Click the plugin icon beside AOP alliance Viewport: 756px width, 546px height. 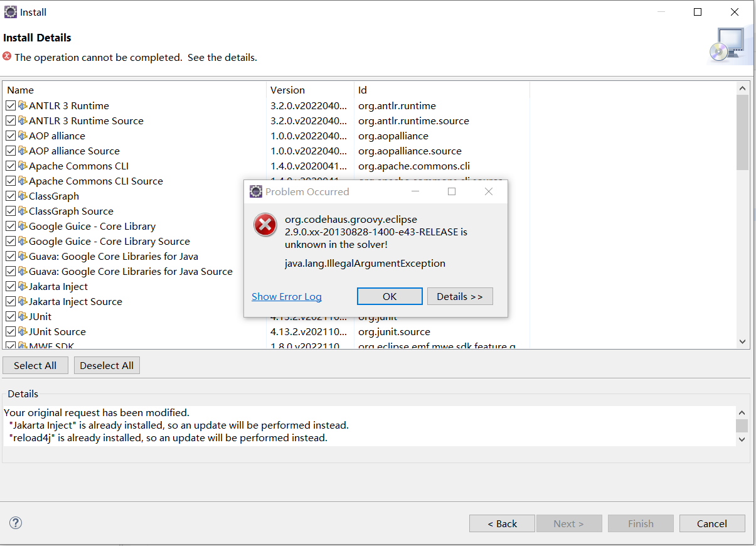pos(23,136)
